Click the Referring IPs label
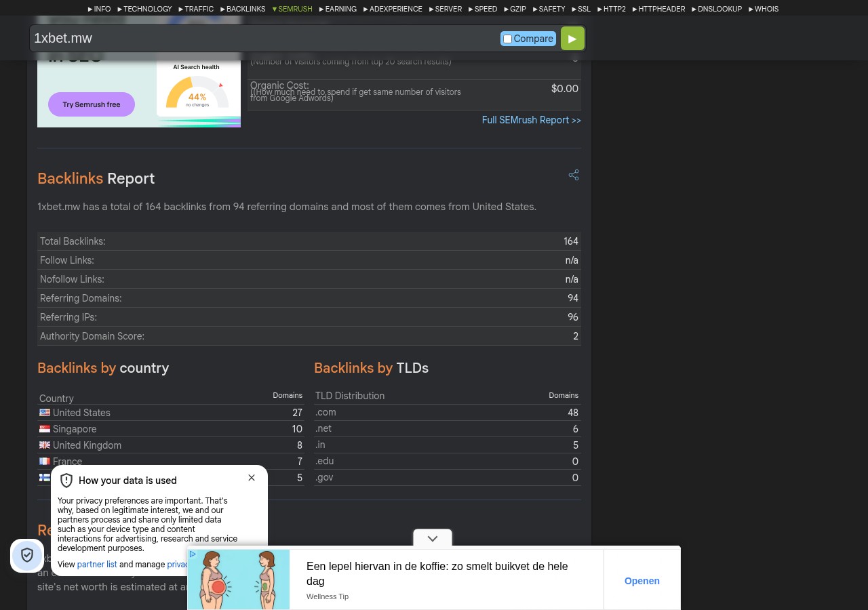The width and height of the screenshot is (868, 610). [68, 317]
